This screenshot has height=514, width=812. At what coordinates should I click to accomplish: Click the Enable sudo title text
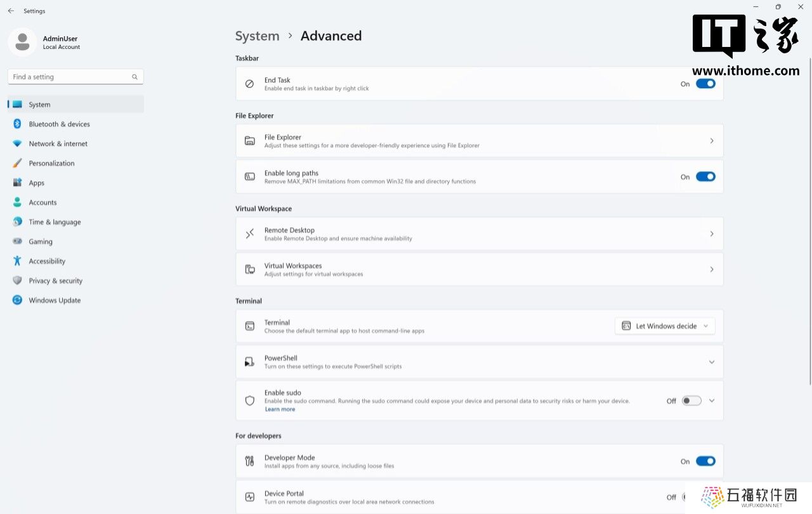point(282,393)
